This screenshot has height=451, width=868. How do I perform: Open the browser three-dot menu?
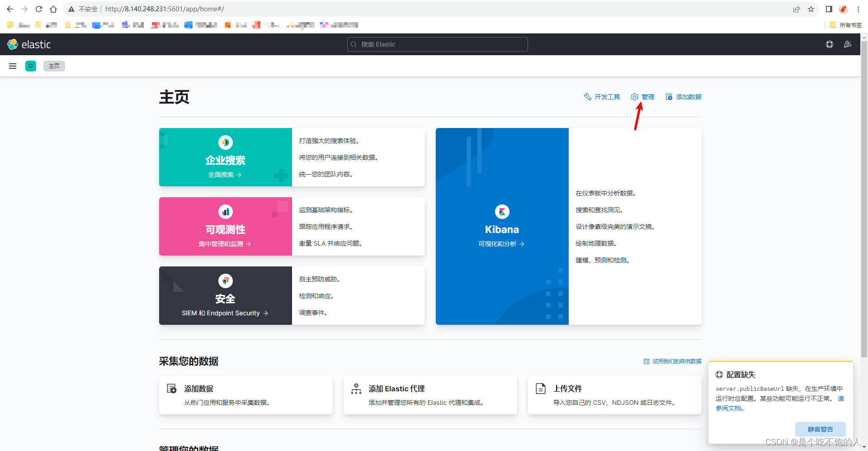click(x=858, y=9)
